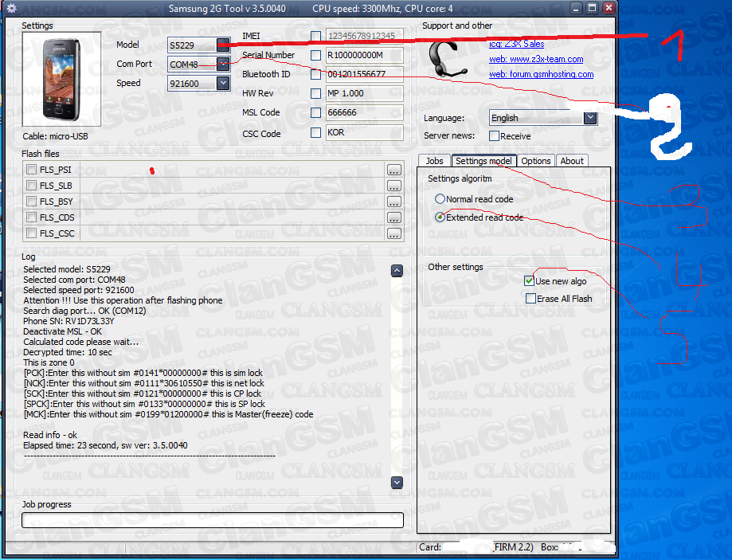Check the FLS_BSY flash file checkbox

31,202
